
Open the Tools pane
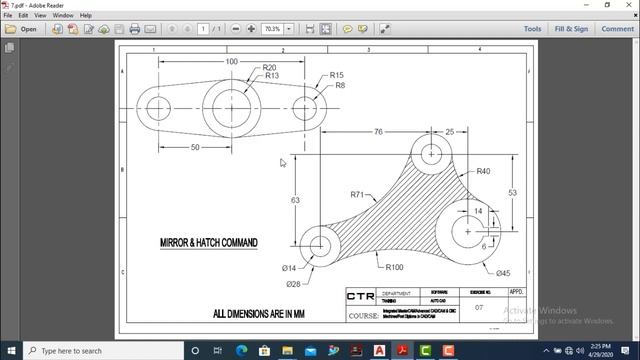[532, 29]
